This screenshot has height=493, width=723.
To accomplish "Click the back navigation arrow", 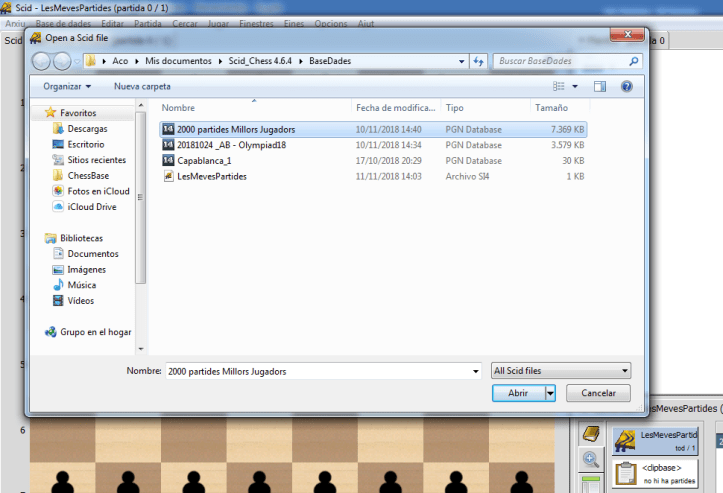I will coord(43,61).
